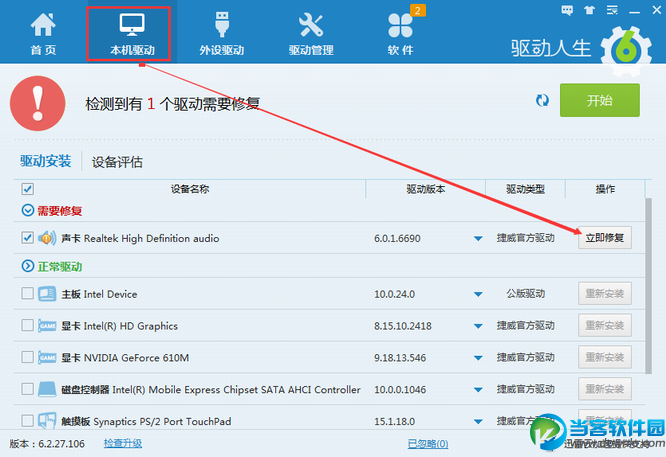Click 重新安装 for SATA AHCI Controller
Viewport: 666px width, 457px height.
(604, 389)
